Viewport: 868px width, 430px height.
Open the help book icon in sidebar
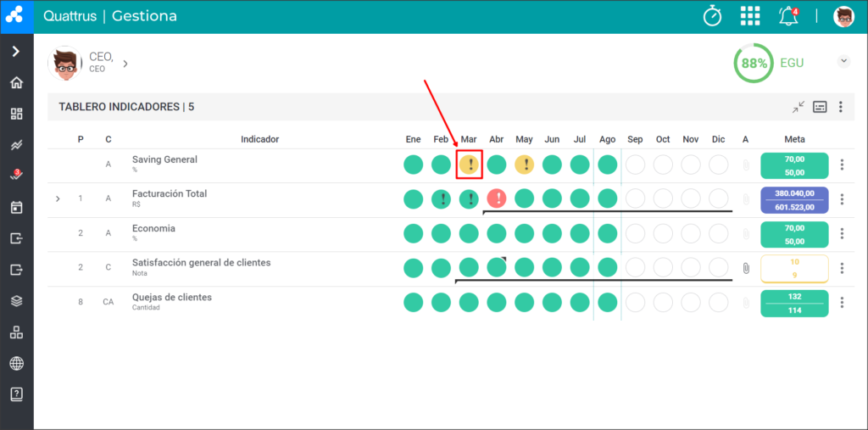point(17,394)
